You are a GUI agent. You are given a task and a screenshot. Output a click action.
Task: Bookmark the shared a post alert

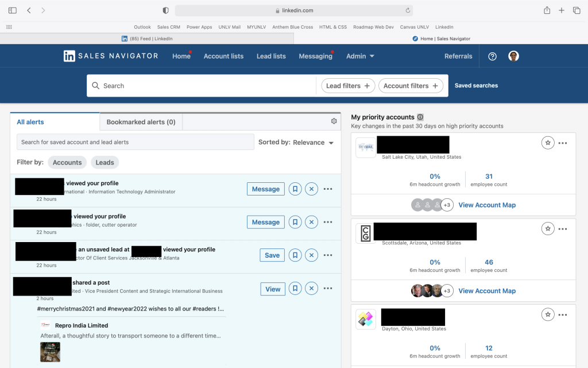point(295,289)
